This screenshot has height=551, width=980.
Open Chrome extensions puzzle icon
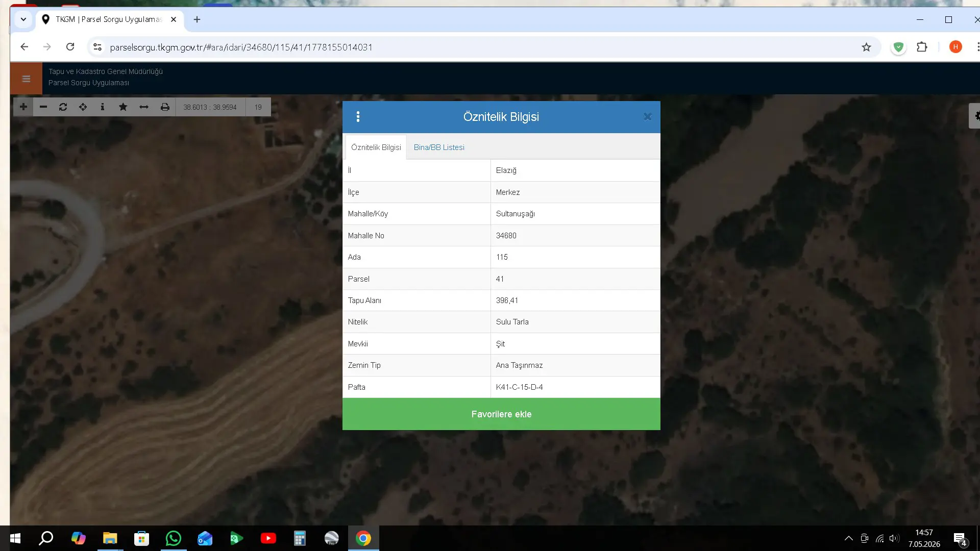pos(922,47)
